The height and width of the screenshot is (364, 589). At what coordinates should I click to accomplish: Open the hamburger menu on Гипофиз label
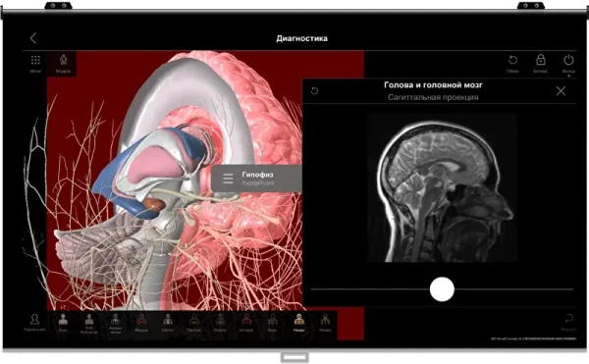(228, 179)
